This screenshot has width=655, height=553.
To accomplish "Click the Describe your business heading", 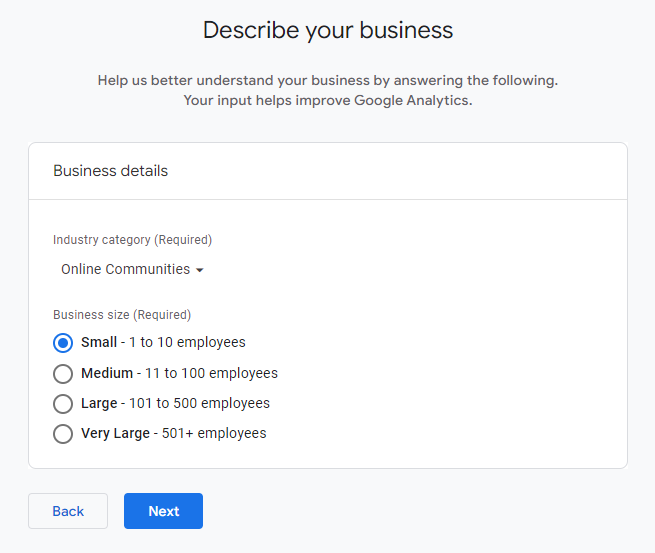I will [x=328, y=30].
